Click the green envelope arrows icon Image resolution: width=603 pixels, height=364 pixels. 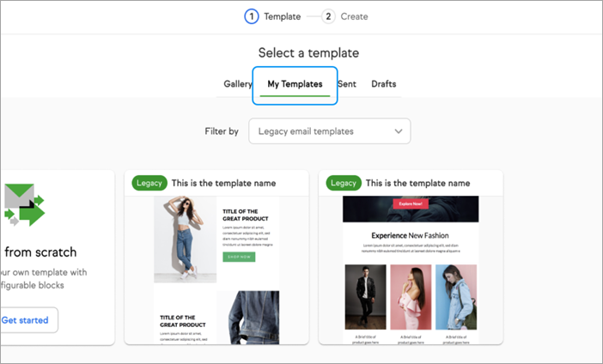tap(24, 204)
